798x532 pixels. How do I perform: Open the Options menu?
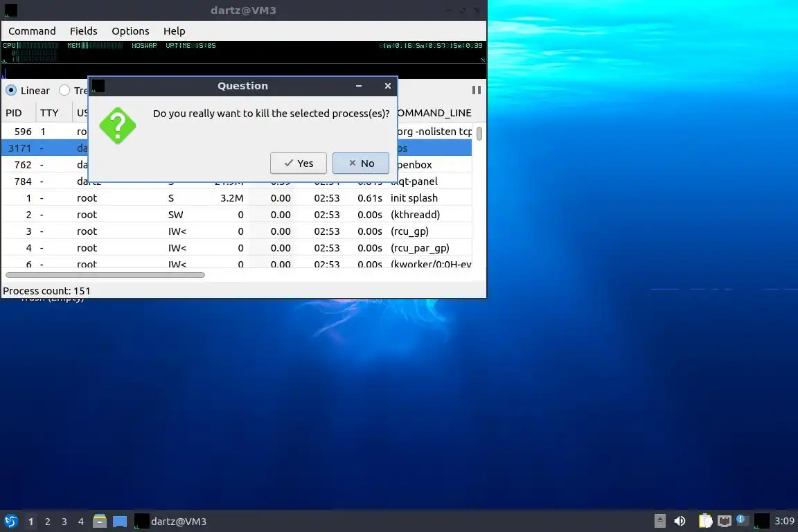130,31
